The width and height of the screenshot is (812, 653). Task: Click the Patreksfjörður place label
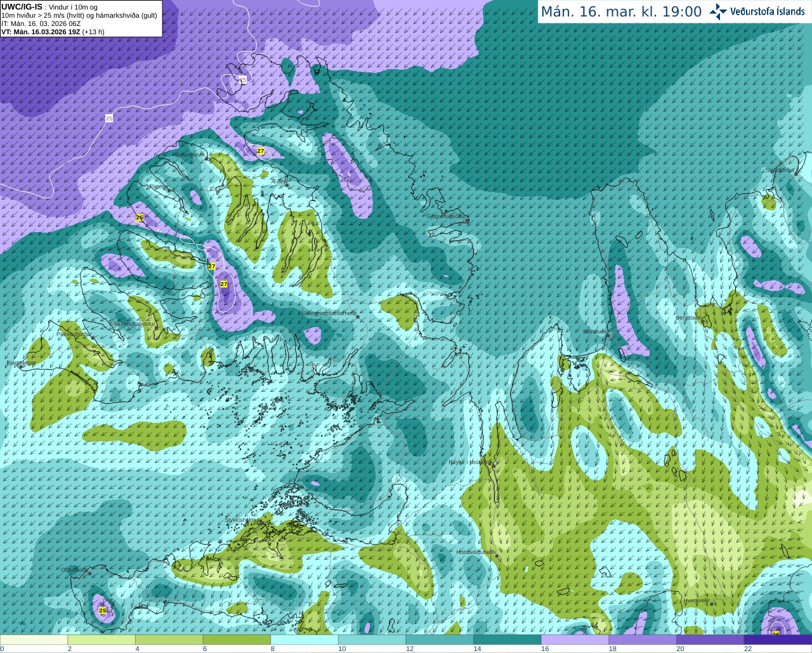[74, 333]
